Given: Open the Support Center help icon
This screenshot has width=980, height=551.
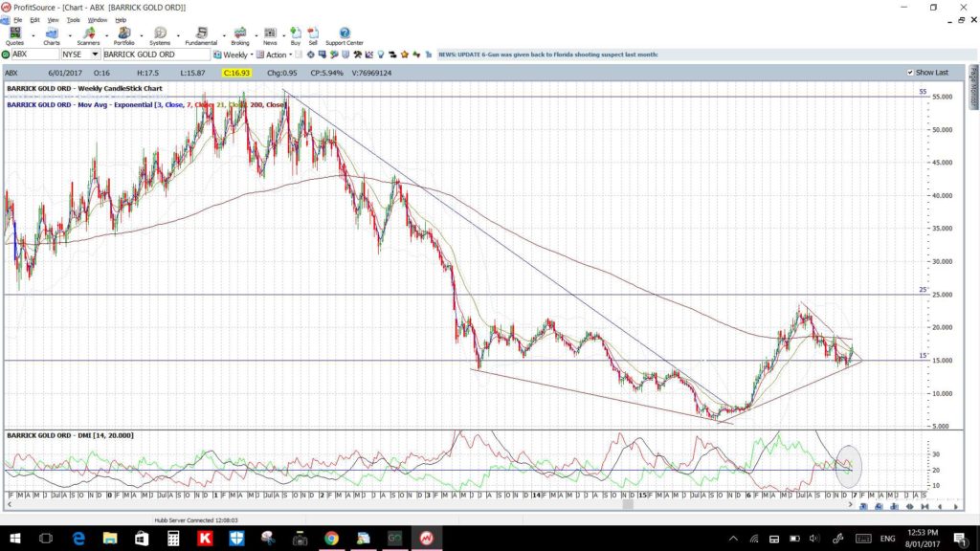Looking at the screenshot, I should (x=345, y=35).
